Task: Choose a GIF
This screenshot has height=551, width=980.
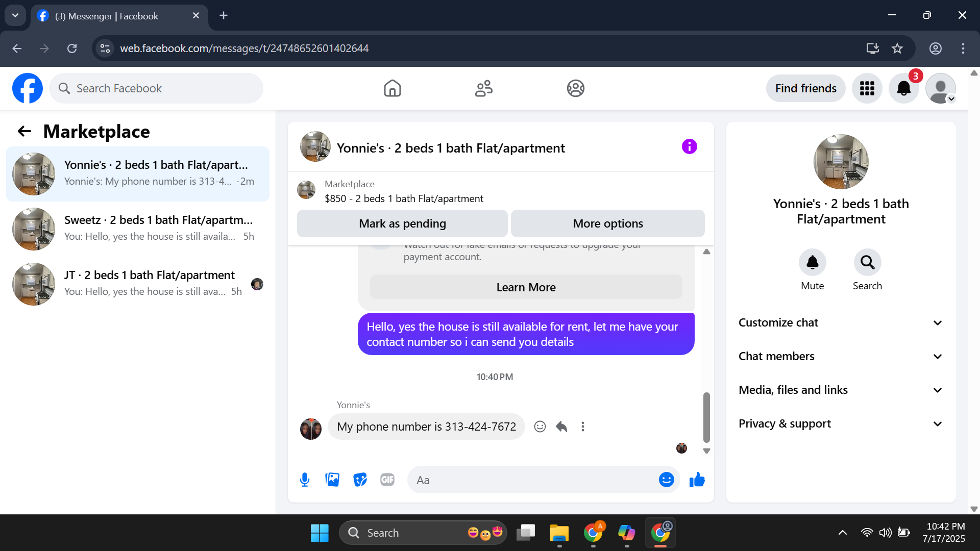Action: (x=387, y=480)
